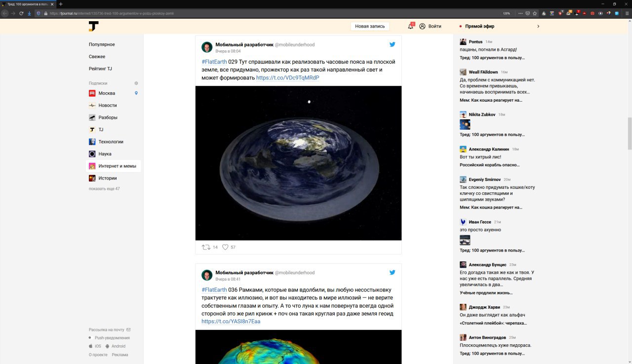The width and height of the screenshot is (632, 364).
Task: Open a new browser tab
Action: (x=61, y=4)
